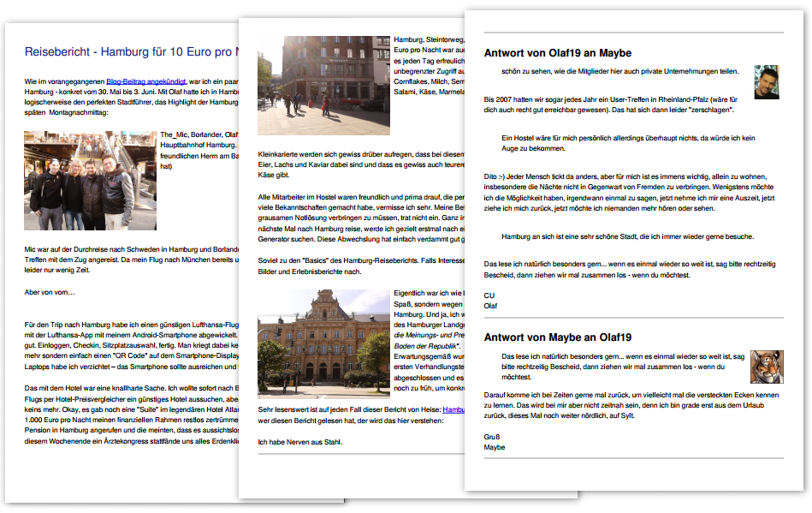812x513 pixels.
Task: Click the paragraph 'Das mit dem Hotel war eine knallharte Sache'
Action: (132, 415)
